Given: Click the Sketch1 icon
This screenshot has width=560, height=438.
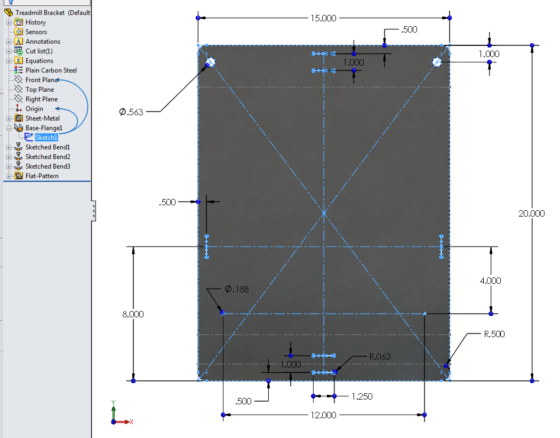Looking at the screenshot, I should [29, 137].
